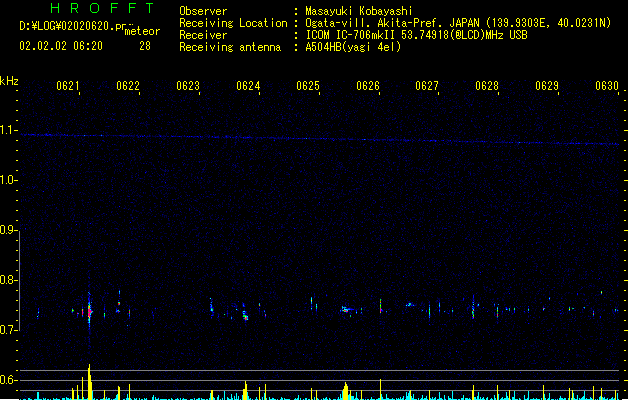Viewport: 629px width, 400px height.
Task: Click the 0624 time marker
Action: point(248,86)
